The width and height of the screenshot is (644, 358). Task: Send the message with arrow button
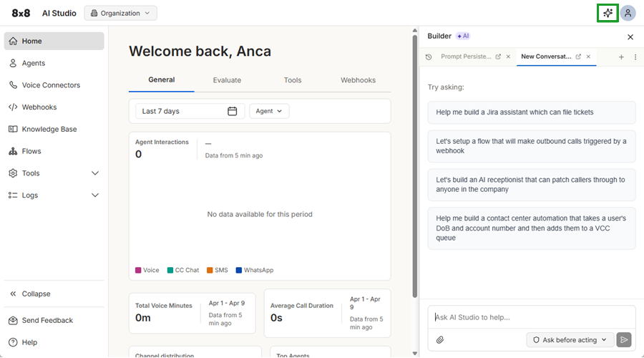[624, 340]
